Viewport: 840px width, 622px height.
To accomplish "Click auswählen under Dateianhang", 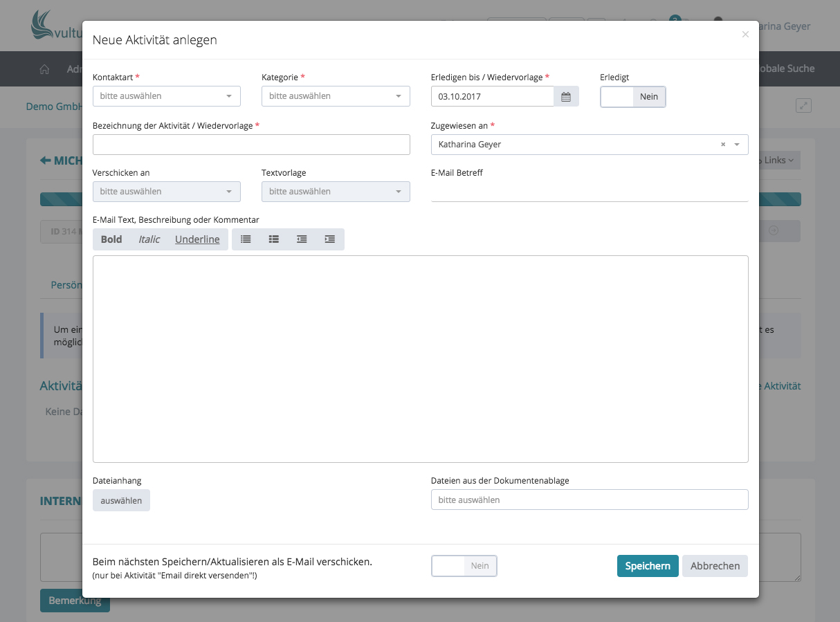I will (x=121, y=500).
